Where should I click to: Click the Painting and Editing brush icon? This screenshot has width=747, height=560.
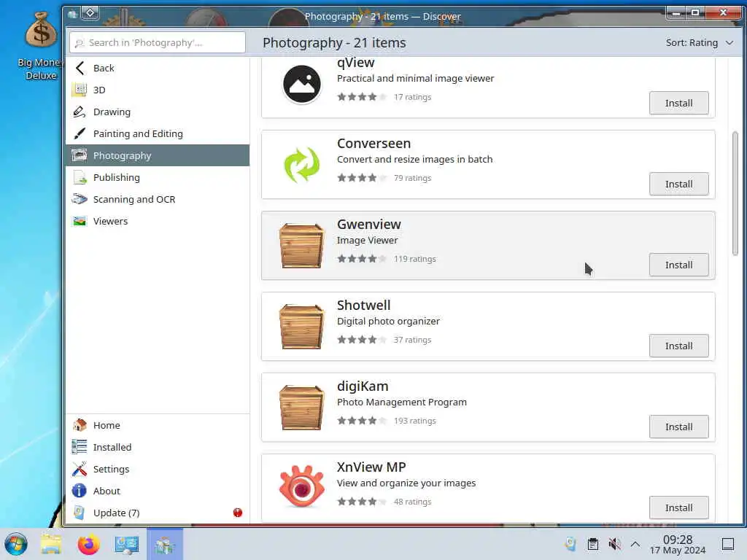pos(80,133)
